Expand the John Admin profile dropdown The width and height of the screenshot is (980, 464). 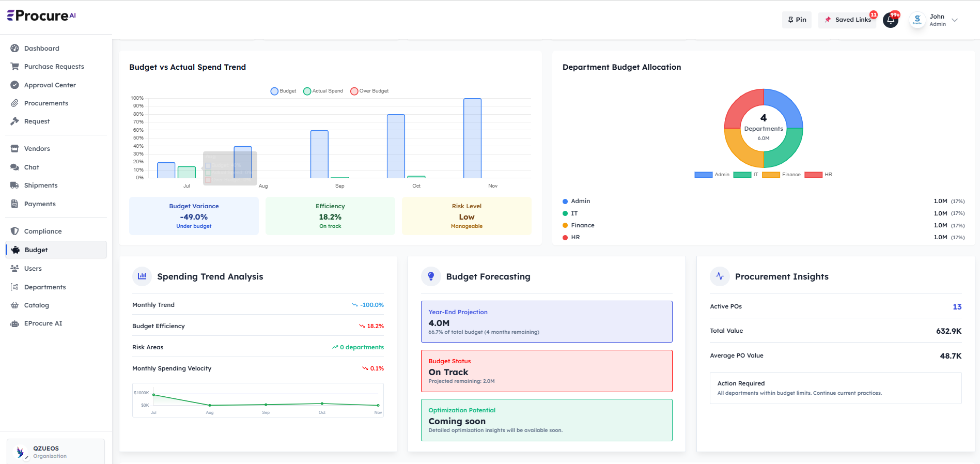click(x=955, y=20)
